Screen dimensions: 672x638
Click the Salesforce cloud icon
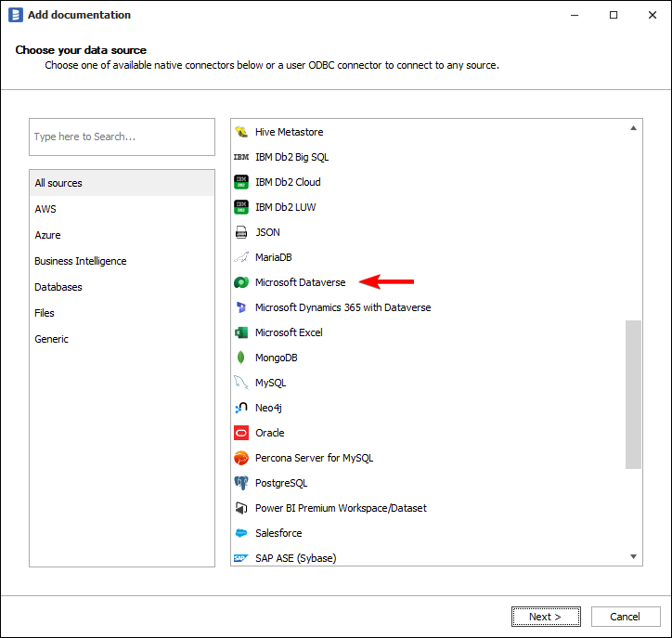[x=241, y=533]
